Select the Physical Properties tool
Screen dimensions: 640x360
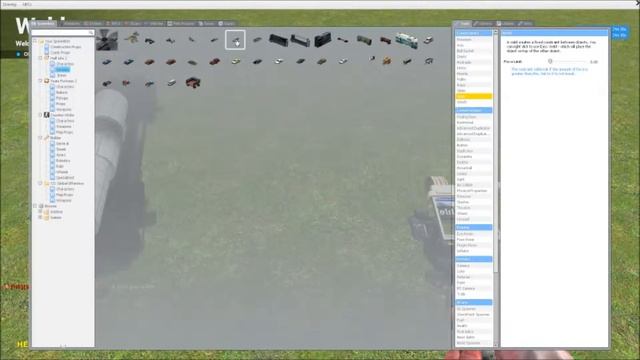point(473,191)
